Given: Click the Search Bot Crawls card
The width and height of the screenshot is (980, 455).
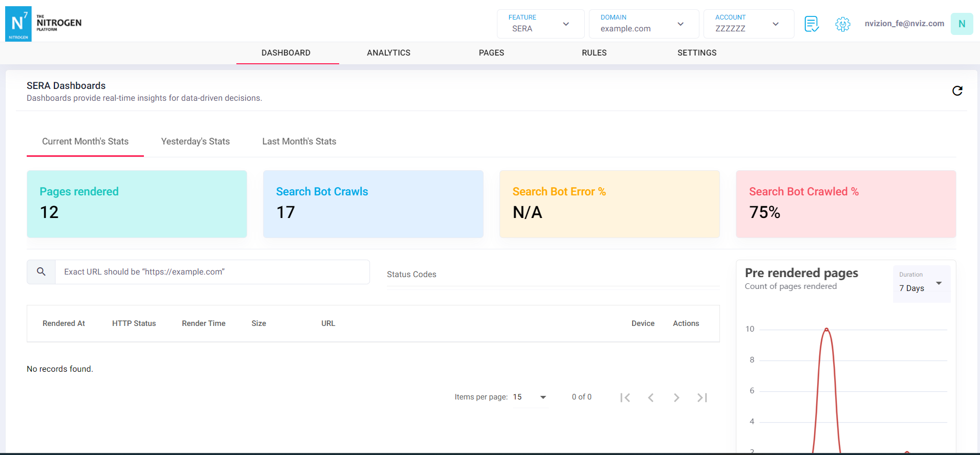Looking at the screenshot, I should click(373, 204).
